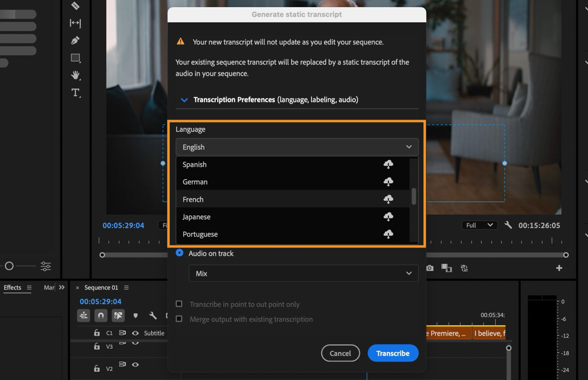
Task: Check Merge output with existing transcription
Action: pos(179,319)
